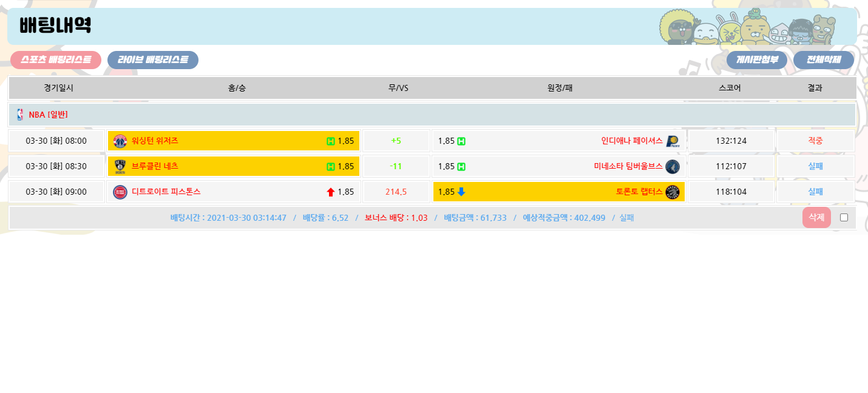Click the Brooklyn Nets team logo
The width and height of the screenshot is (868, 393).
click(120, 167)
